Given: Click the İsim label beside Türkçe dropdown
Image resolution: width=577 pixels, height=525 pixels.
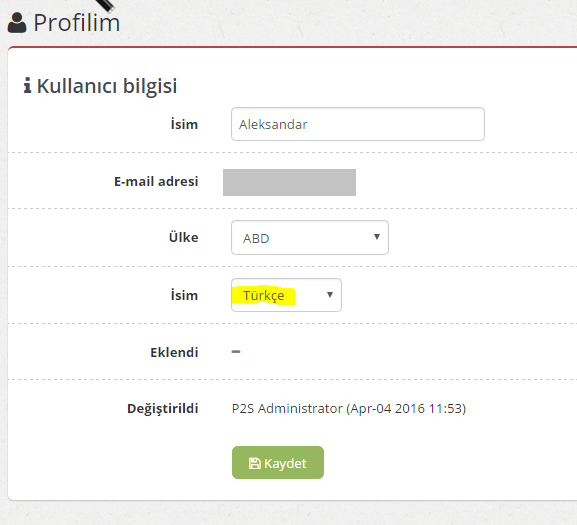Looking at the screenshot, I should (x=184, y=295).
